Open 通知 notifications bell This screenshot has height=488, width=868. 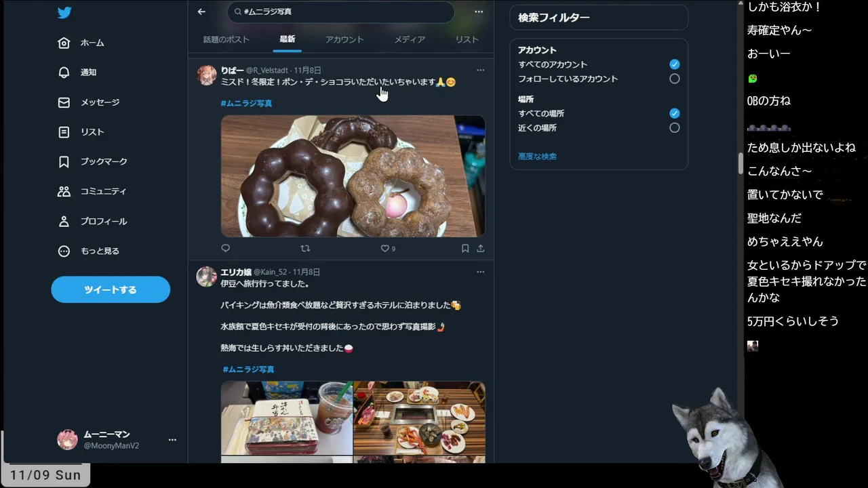click(64, 73)
